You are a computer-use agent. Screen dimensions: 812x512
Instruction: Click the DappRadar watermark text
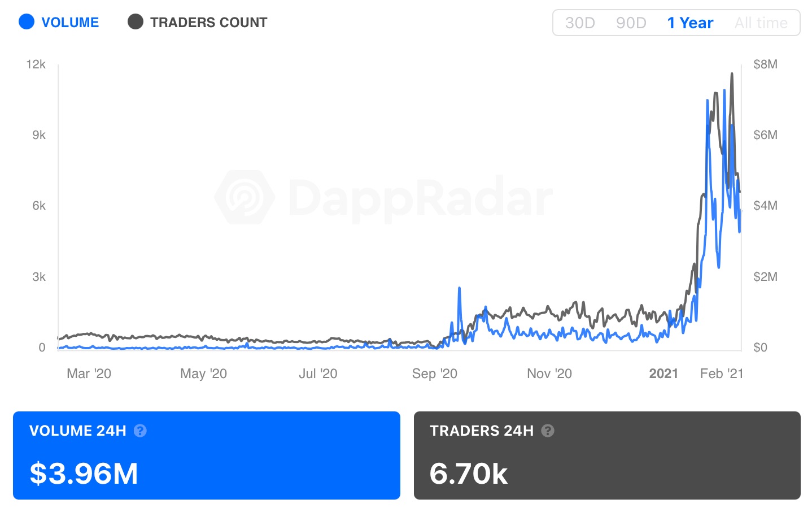[x=420, y=198]
